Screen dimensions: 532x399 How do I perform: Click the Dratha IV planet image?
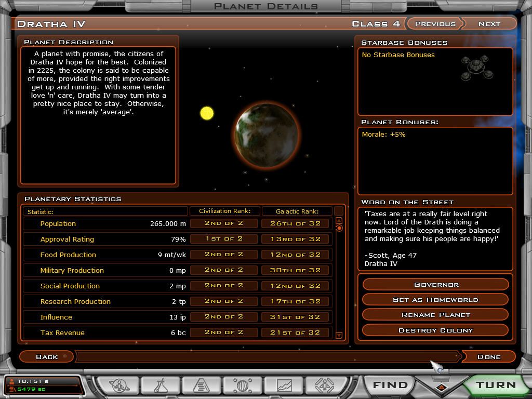coord(267,135)
